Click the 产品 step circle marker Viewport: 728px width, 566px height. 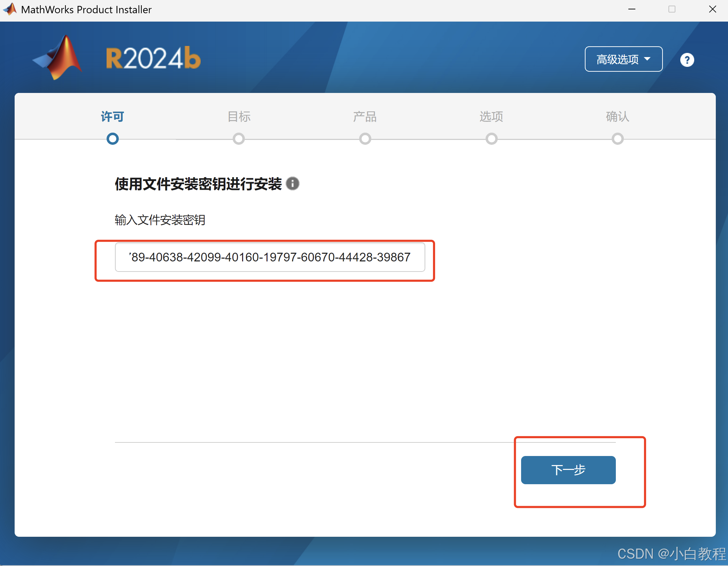coord(365,139)
